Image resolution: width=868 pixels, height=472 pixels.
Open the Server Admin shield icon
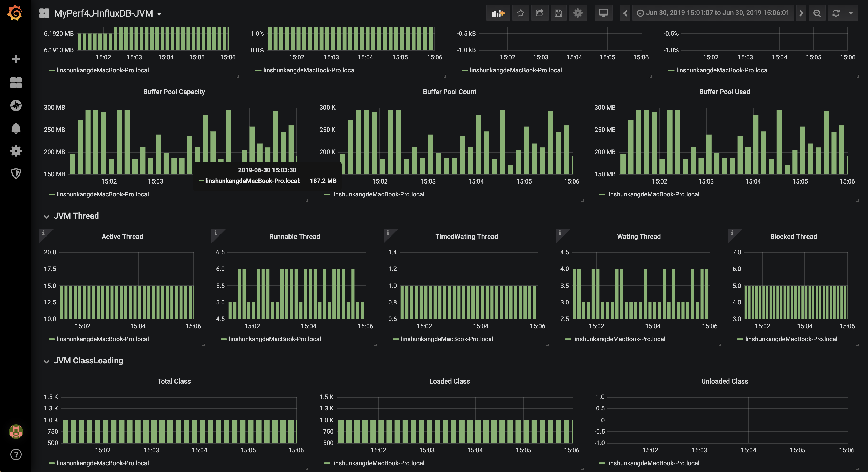16,173
